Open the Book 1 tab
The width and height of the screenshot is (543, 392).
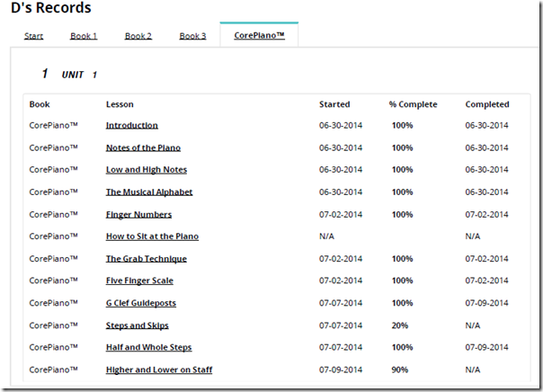point(84,36)
